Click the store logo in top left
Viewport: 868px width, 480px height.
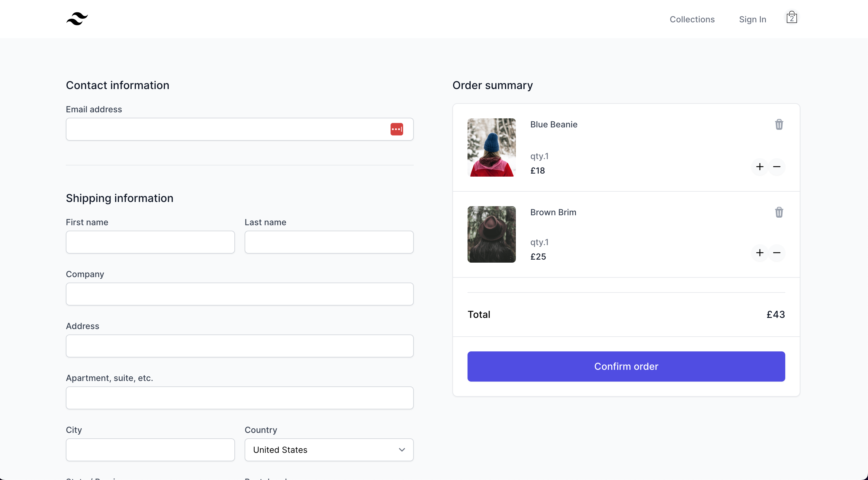(x=77, y=19)
